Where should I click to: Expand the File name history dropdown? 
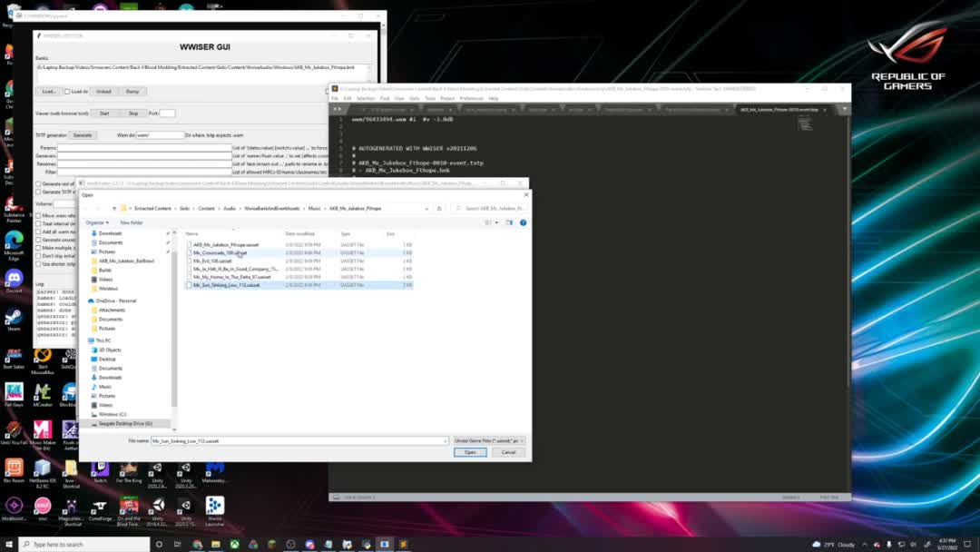click(445, 440)
